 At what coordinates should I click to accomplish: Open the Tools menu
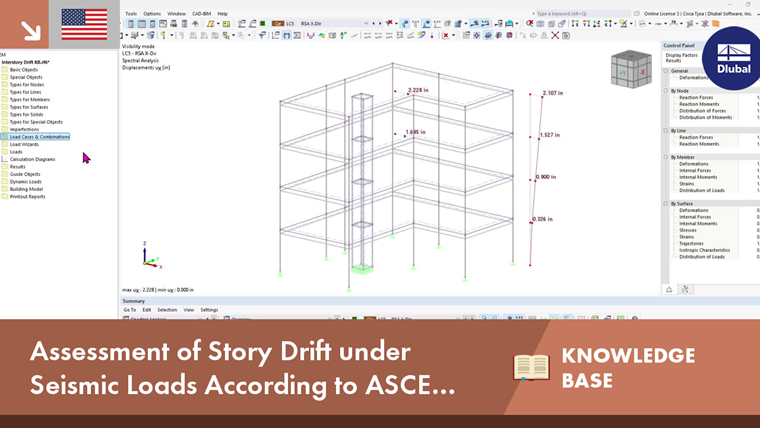pyautogui.click(x=131, y=14)
